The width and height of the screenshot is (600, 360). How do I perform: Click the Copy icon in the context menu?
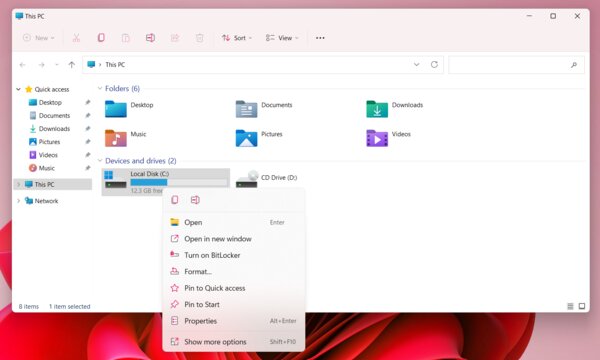click(175, 200)
